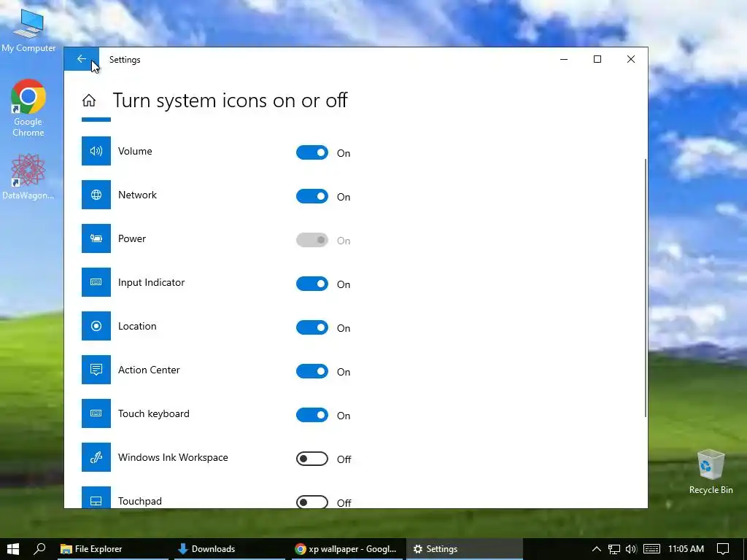
Task: Click the Touchpad icon tile
Action: click(x=96, y=497)
